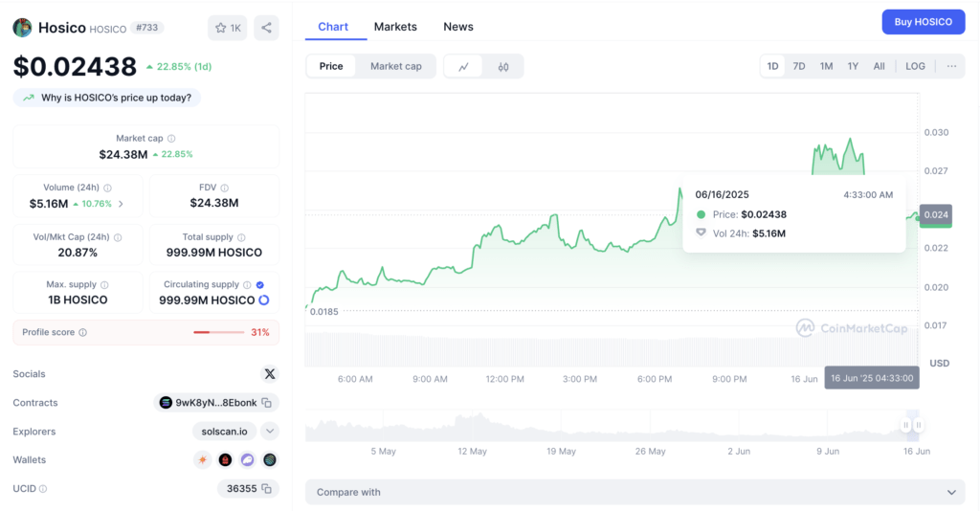Screen dimensions: 980x511
Task: Click the Max. supply info icon
Action: click(104, 285)
